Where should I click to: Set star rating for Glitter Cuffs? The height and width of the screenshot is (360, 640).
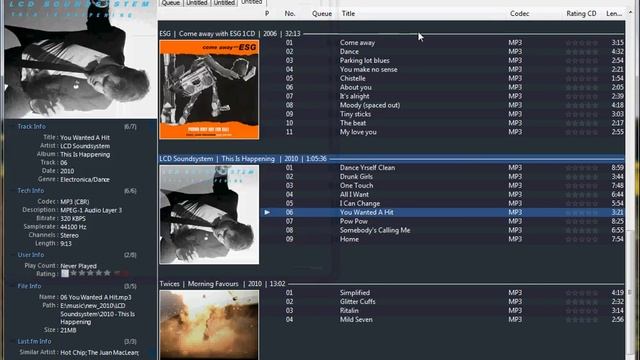point(582,302)
